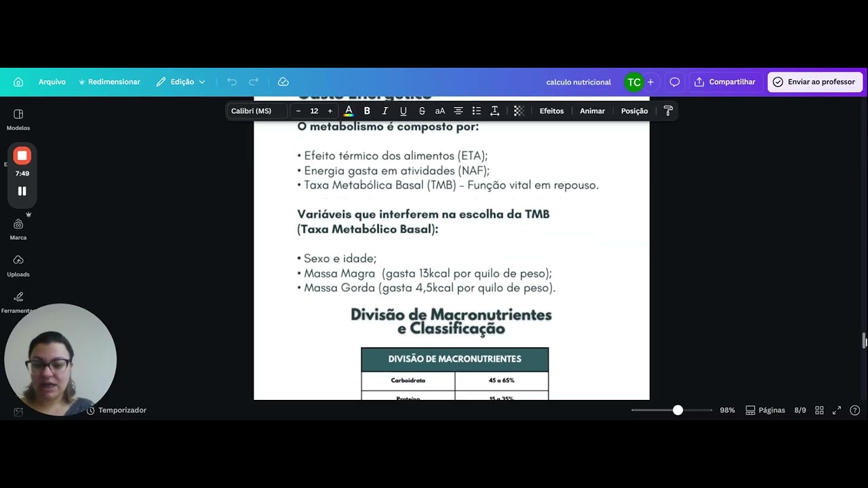Viewport: 868px width, 488px height.
Task: Open the Redimensionar menu
Action: [x=109, y=82]
